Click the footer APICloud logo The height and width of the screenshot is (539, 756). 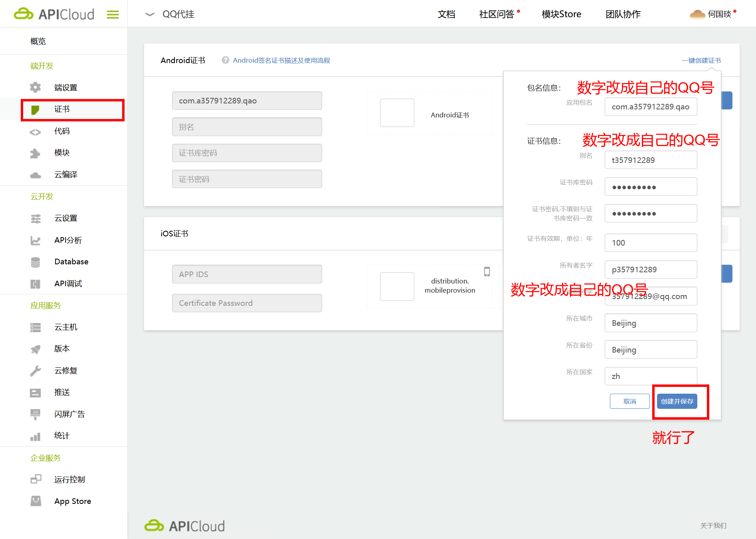184,525
